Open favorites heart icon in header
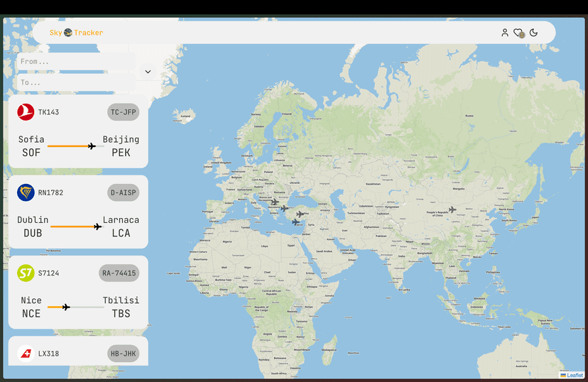 (x=518, y=33)
